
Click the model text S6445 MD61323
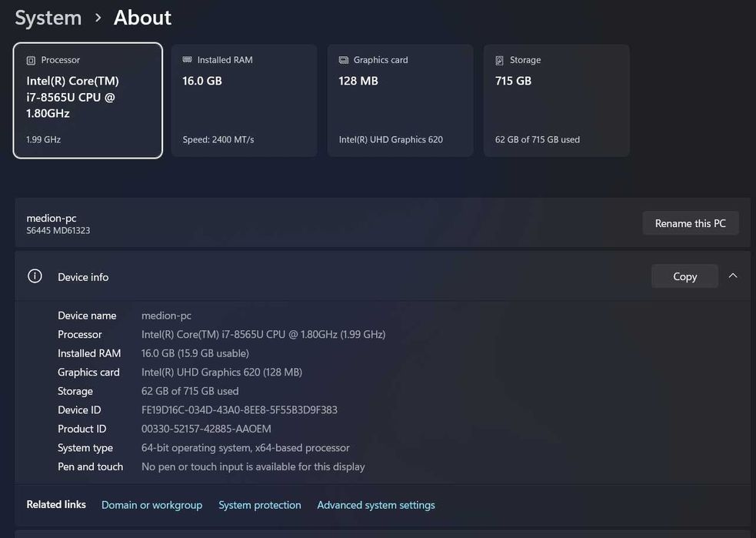(58, 231)
